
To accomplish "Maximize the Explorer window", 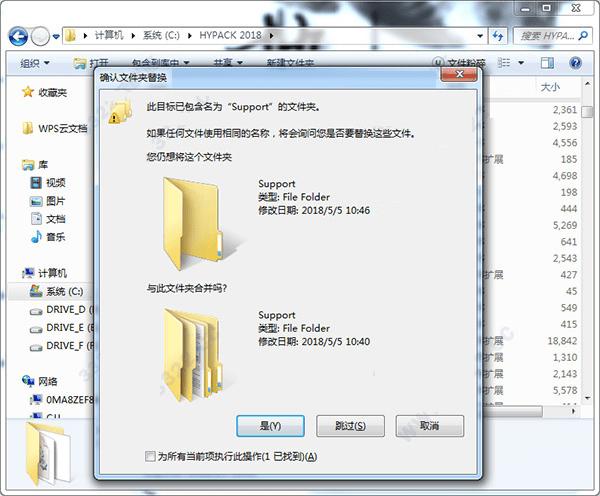I will 547,8.
